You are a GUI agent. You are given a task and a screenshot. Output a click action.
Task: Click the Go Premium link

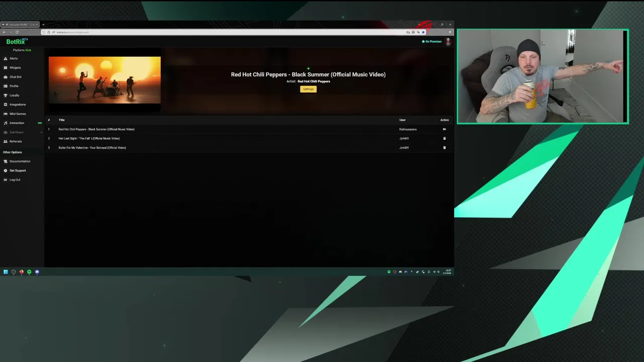coord(432,42)
